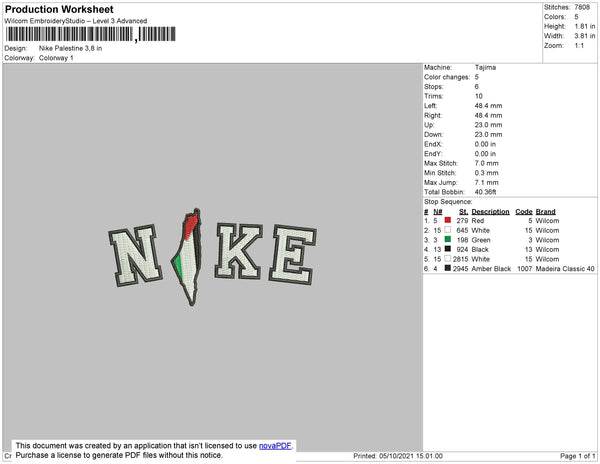Image resolution: width=600 pixels, height=464 pixels.
Task: Click the Total Bobbin value '40.36ft'
Action: click(x=485, y=192)
